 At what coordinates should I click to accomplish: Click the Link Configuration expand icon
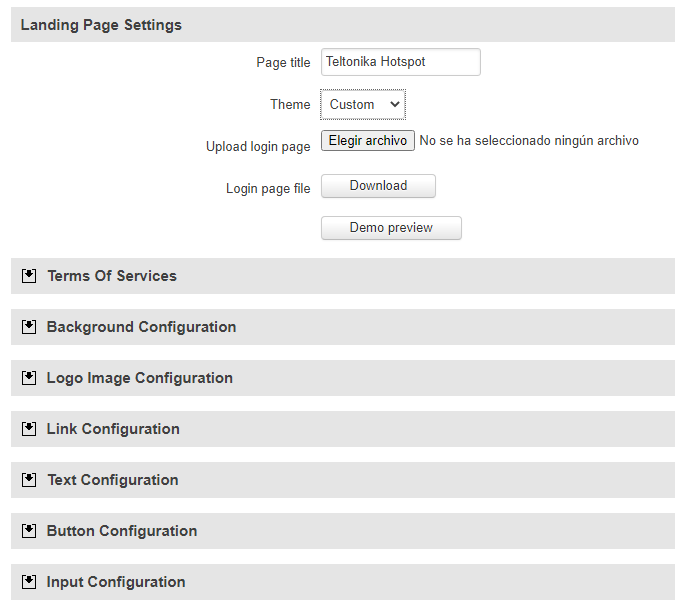click(29, 429)
